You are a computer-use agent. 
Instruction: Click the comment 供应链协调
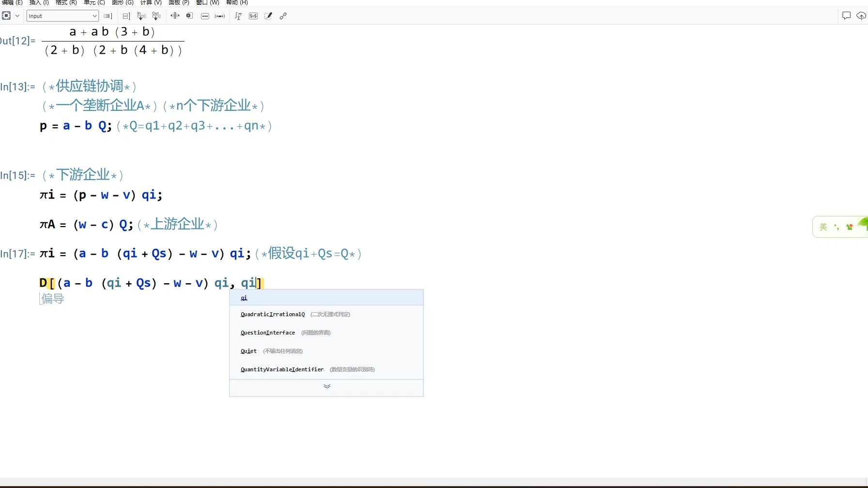coord(90,86)
